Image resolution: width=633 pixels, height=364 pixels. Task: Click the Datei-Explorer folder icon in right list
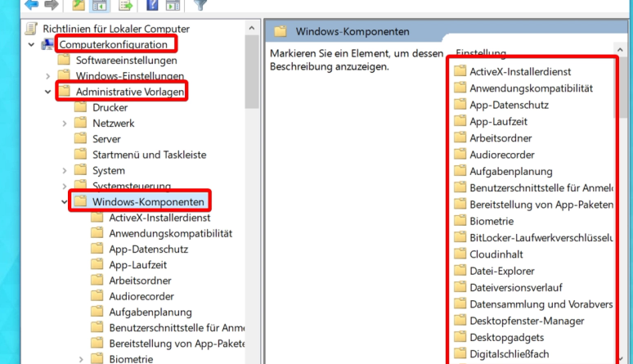[460, 271]
